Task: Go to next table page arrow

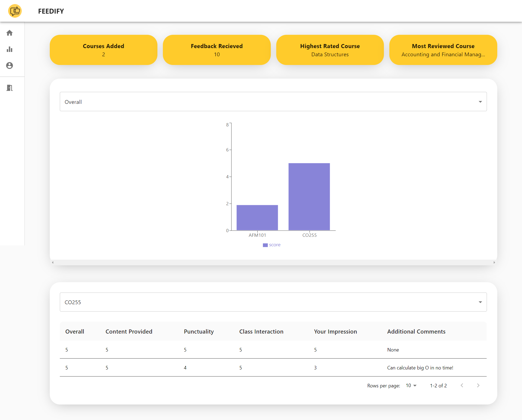Action: click(478, 385)
